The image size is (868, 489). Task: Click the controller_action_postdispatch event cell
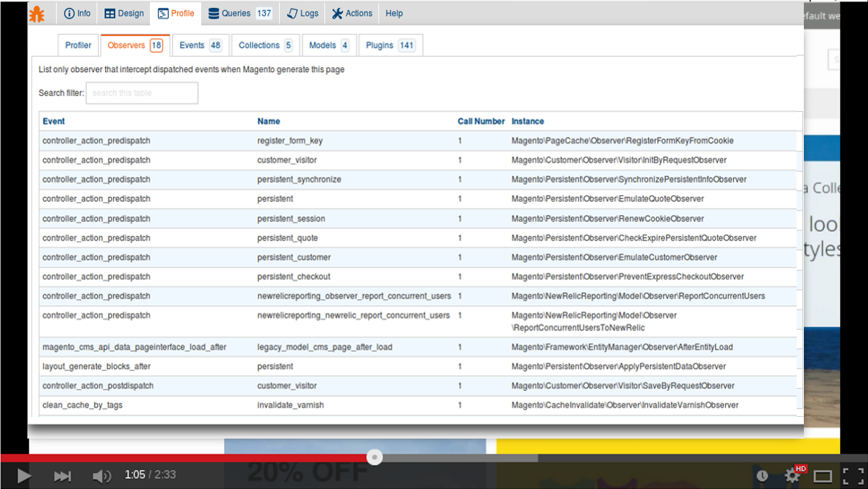pyautogui.click(x=98, y=386)
